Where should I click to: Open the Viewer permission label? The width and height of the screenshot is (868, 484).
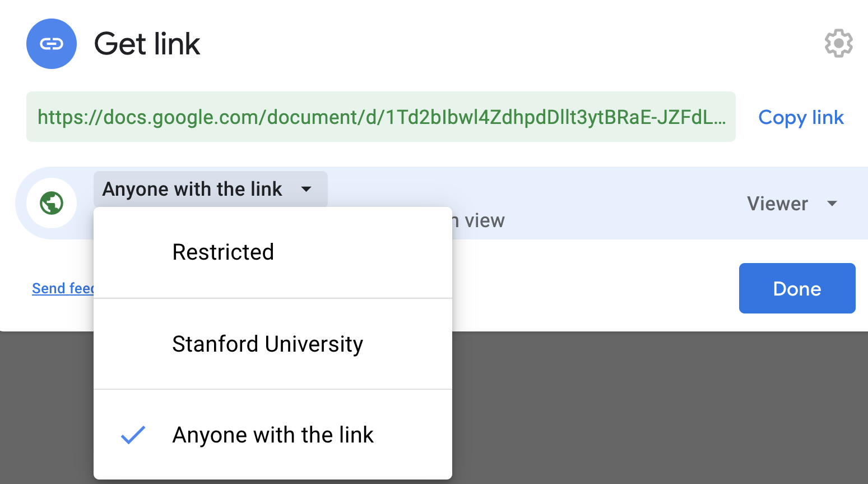coord(777,204)
